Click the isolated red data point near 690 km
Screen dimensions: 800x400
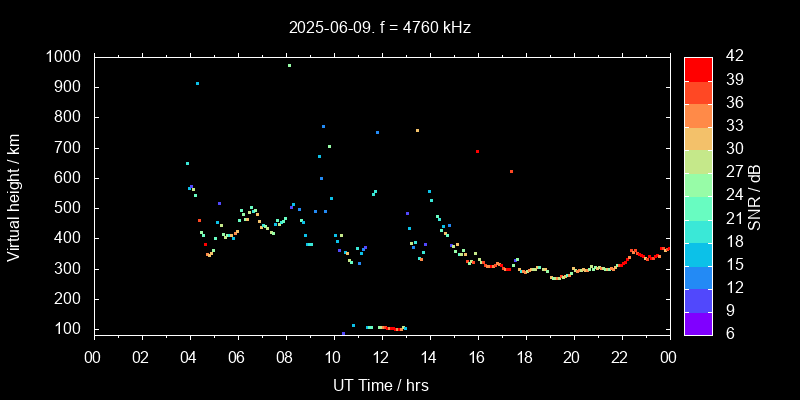477,152
